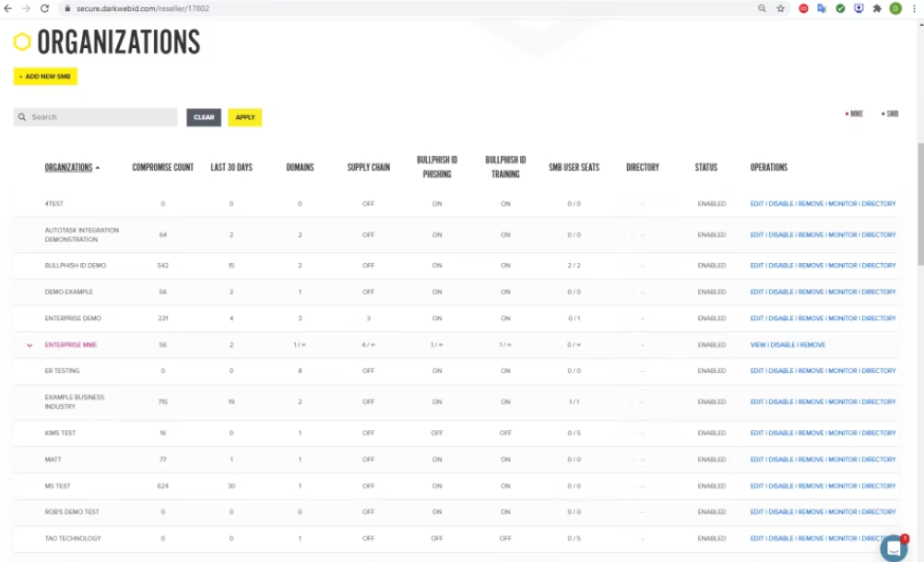
Task: Reload the page with refresh icon
Action: pos(44,8)
